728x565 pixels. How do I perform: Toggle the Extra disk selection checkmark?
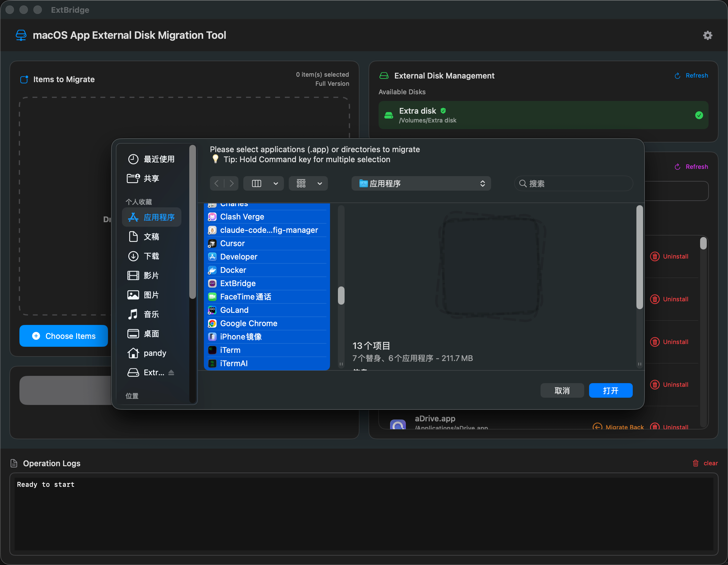pos(699,115)
